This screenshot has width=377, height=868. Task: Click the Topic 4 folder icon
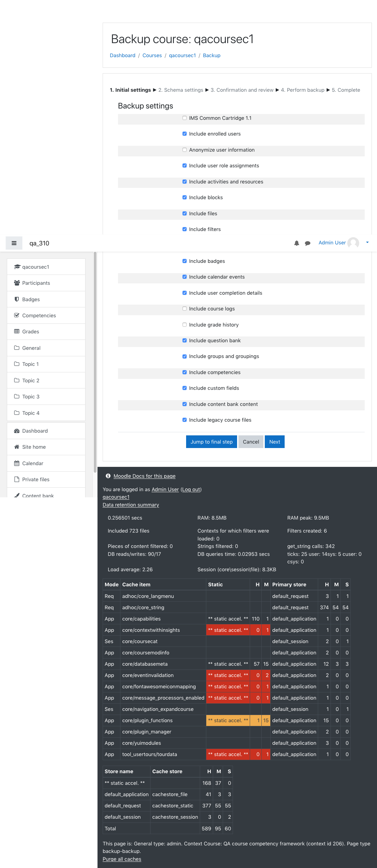(17, 413)
